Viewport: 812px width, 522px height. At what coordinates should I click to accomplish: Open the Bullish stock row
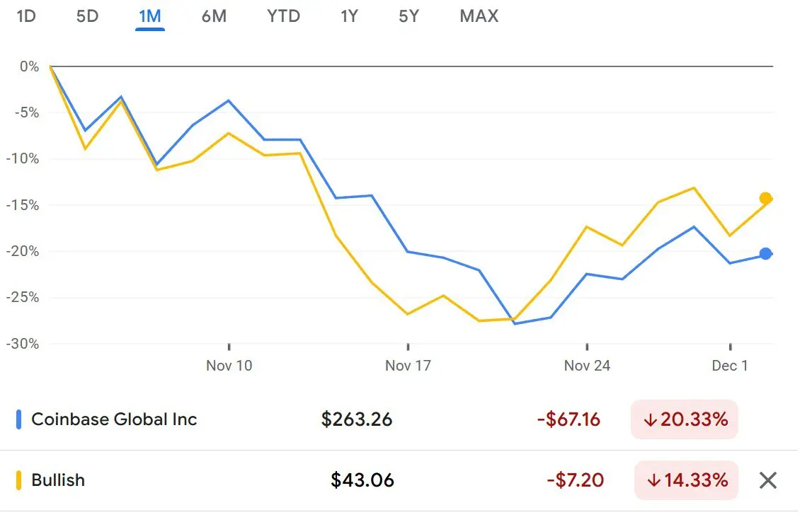(x=58, y=480)
